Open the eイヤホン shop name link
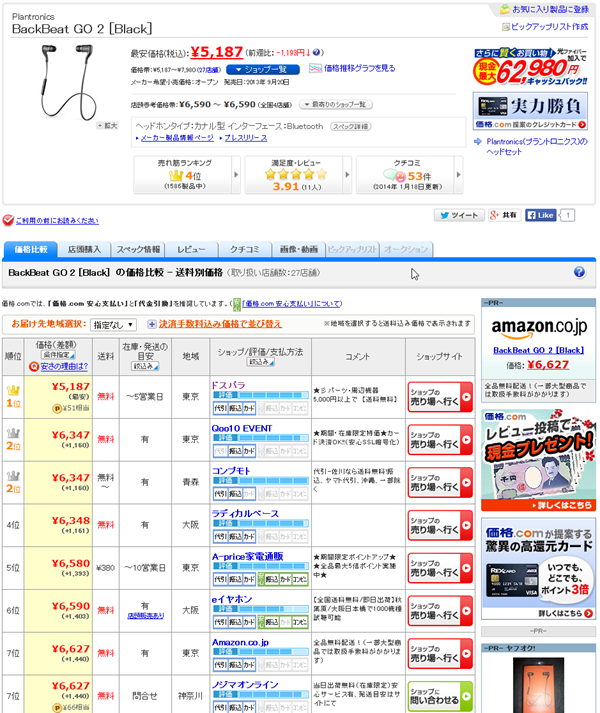This screenshot has height=713, width=600. point(232,599)
